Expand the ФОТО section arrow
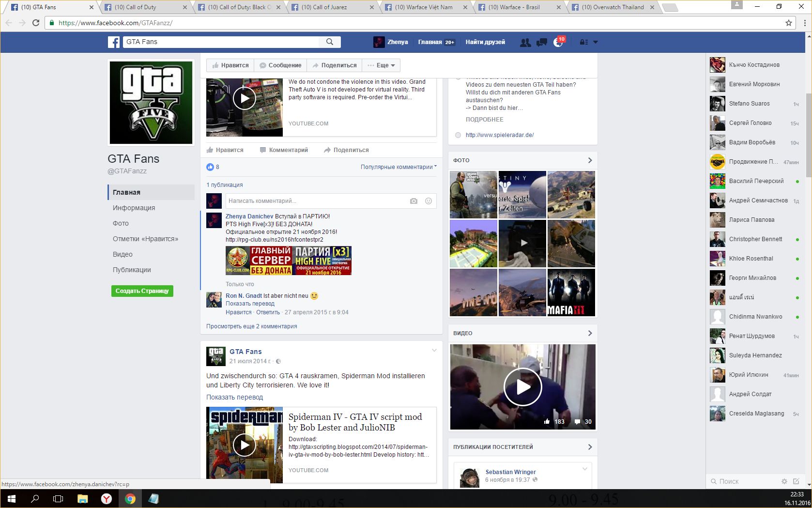Image resolution: width=812 pixels, height=508 pixels. [590, 160]
